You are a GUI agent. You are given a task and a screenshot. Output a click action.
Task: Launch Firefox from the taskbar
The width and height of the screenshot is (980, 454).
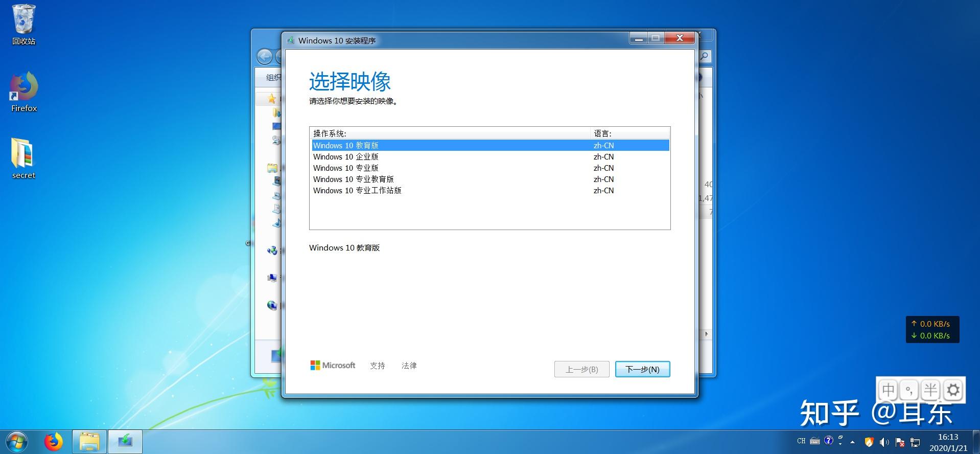point(53,442)
